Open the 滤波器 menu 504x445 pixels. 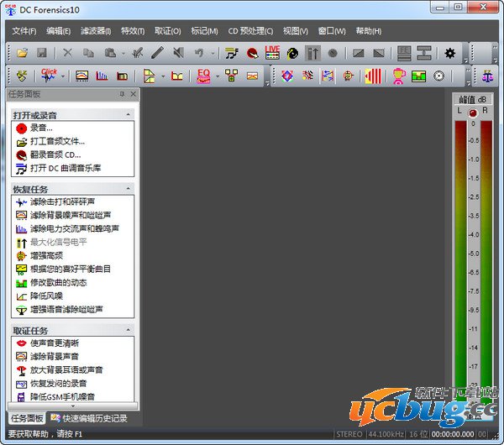(96, 31)
